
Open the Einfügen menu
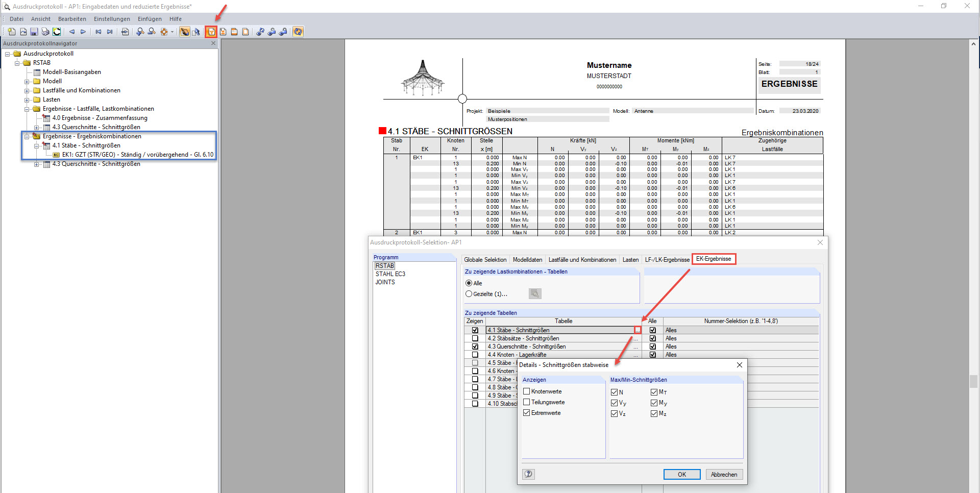(150, 19)
